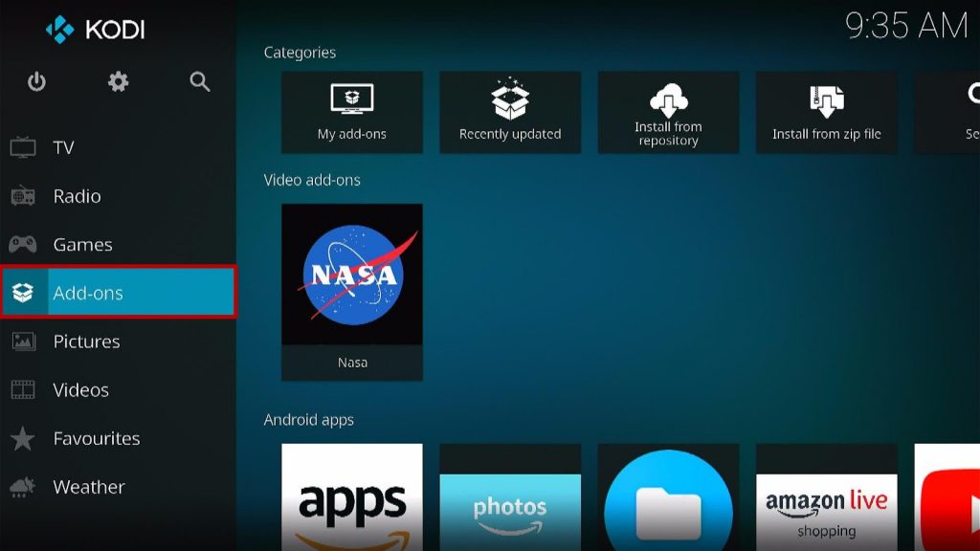Screen dimensions: 980x551
Task: Click the Kodi logo
Action: 95,30
